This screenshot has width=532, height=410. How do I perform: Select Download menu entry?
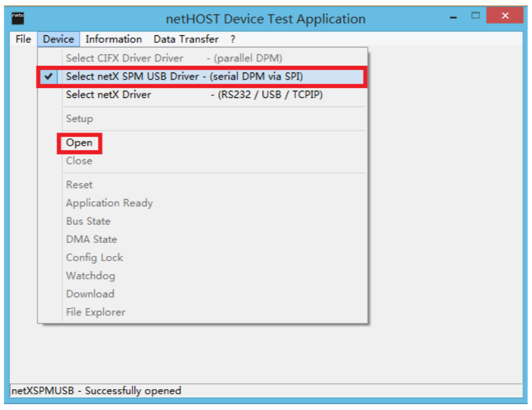click(x=202, y=294)
